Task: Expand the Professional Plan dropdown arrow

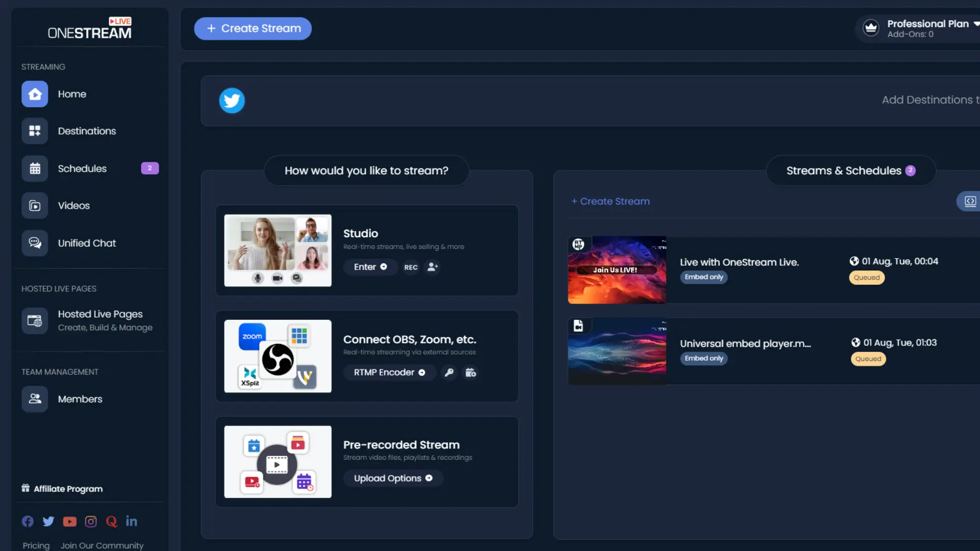Action: tap(976, 23)
